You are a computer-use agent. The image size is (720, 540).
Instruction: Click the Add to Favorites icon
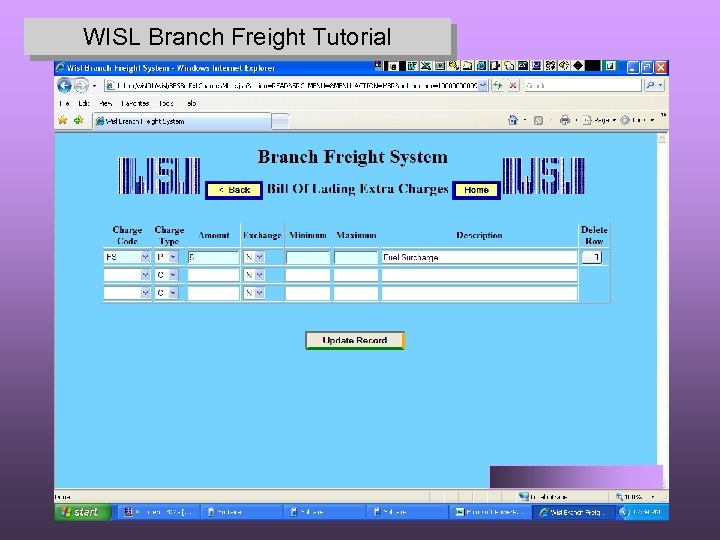pyautogui.click(x=79, y=120)
